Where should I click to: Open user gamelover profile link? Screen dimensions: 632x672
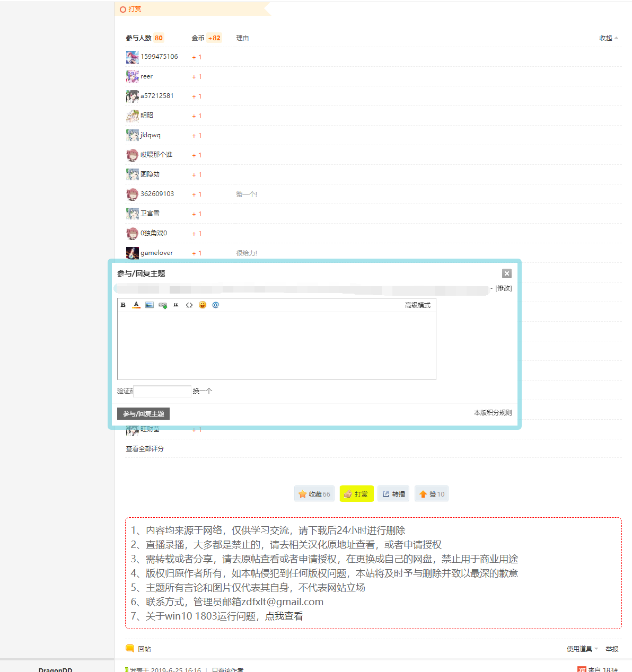coord(156,253)
